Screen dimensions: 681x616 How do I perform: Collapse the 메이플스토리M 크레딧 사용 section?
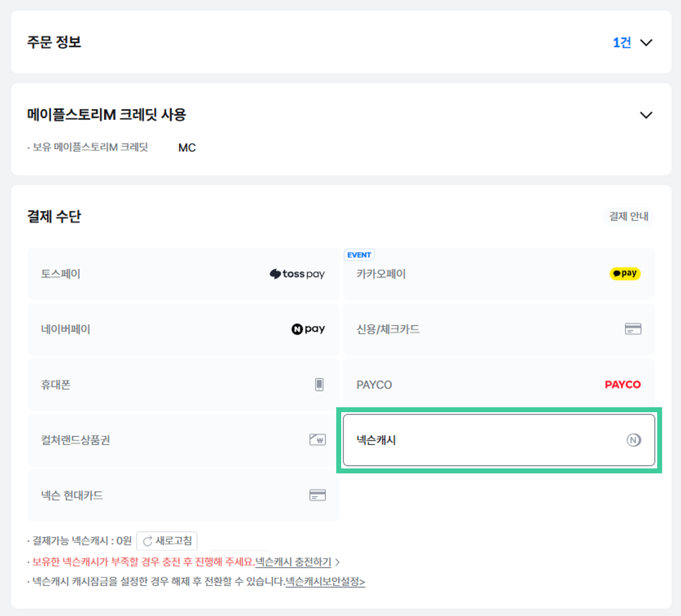(x=647, y=115)
